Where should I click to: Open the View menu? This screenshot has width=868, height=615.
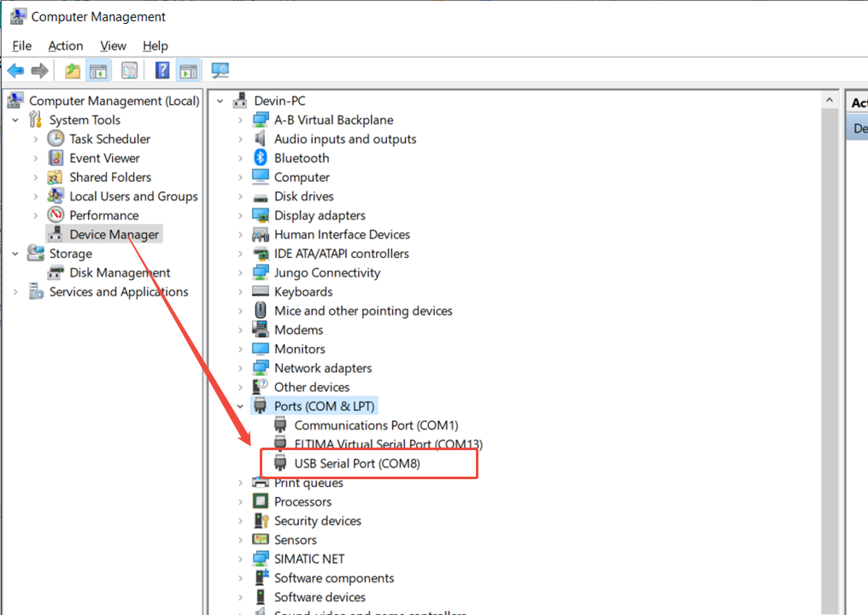(113, 46)
